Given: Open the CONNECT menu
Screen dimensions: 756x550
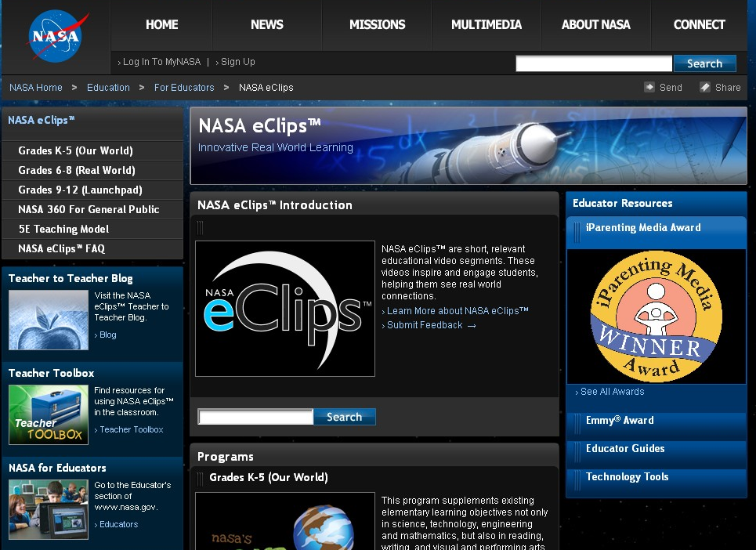Looking at the screenshot, I should (x=699, y=24).
